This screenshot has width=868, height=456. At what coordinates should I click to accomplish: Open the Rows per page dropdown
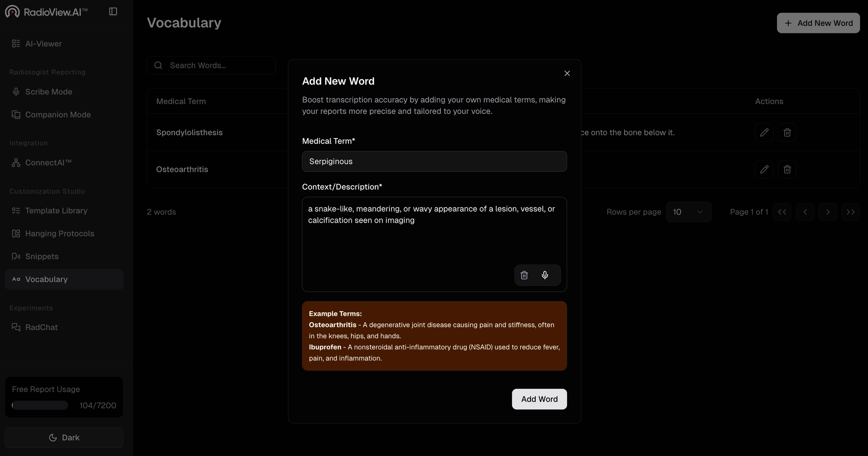point(688,212)
